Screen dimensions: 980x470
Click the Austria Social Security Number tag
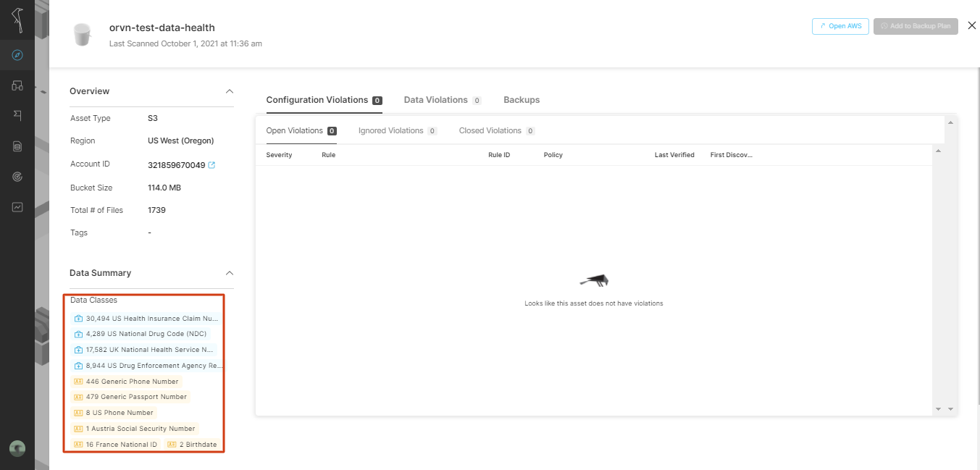[135, 429]
